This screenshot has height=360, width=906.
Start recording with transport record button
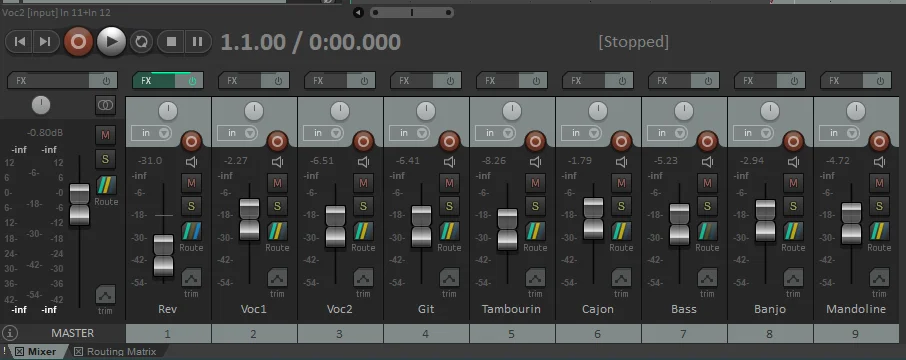pos(79,42)
